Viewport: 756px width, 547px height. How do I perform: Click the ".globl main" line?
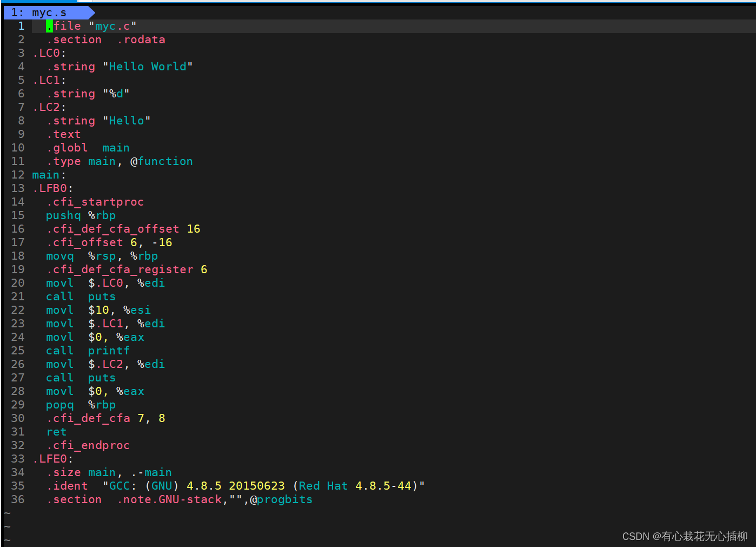pyautogui.click(x=88, y=148)
